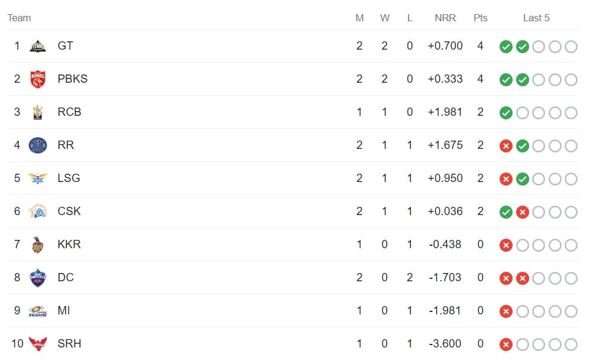The image size is (593, 364).
Task: Open the PBKS team name link
Action: tap(73, 79)
